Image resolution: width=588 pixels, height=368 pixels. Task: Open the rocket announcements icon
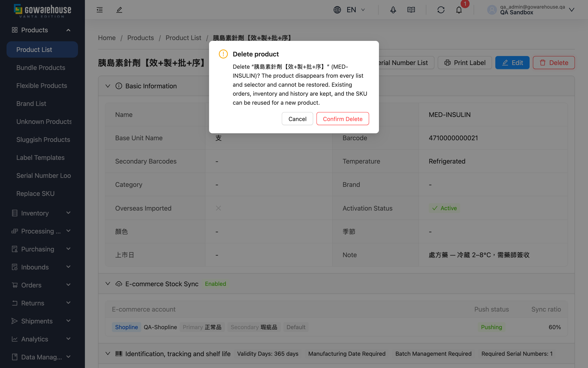click(393, 10)
